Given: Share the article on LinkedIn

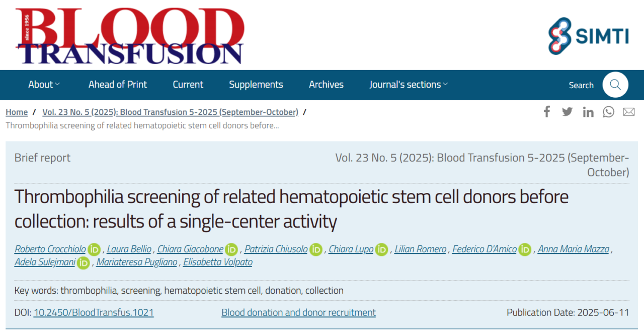Looking at the screenshot, I should point(588,111).
